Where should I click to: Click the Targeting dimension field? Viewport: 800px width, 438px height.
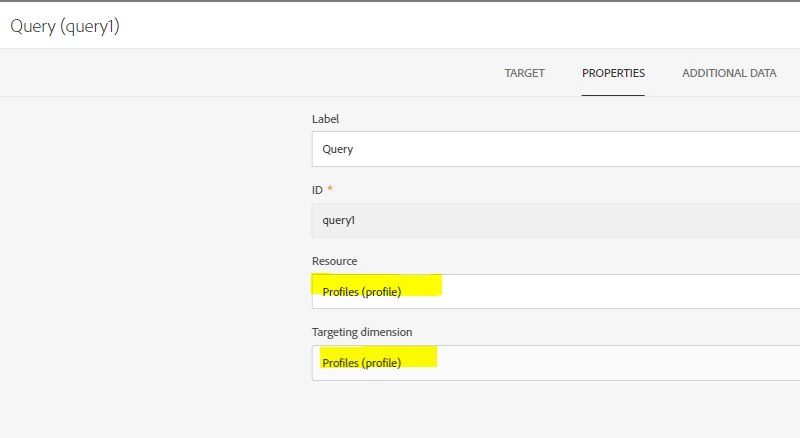556,363
